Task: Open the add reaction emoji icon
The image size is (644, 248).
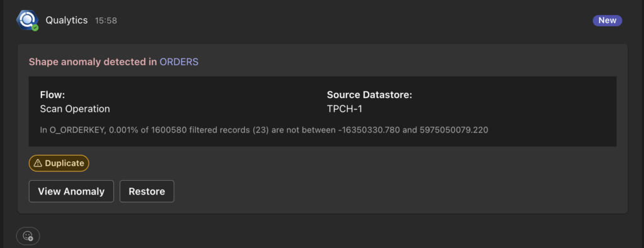Action: click(x=28, y=235)
